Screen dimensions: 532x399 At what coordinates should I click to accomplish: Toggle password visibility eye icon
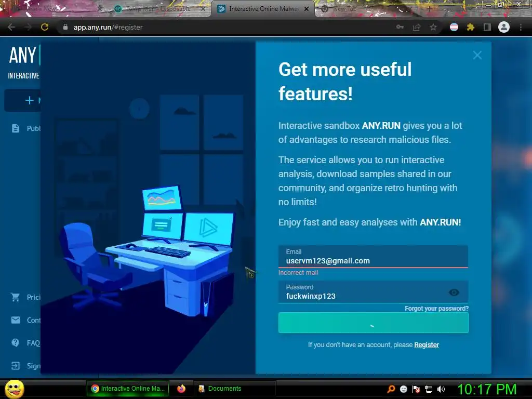pyautogui.click(x=454, y=292)
